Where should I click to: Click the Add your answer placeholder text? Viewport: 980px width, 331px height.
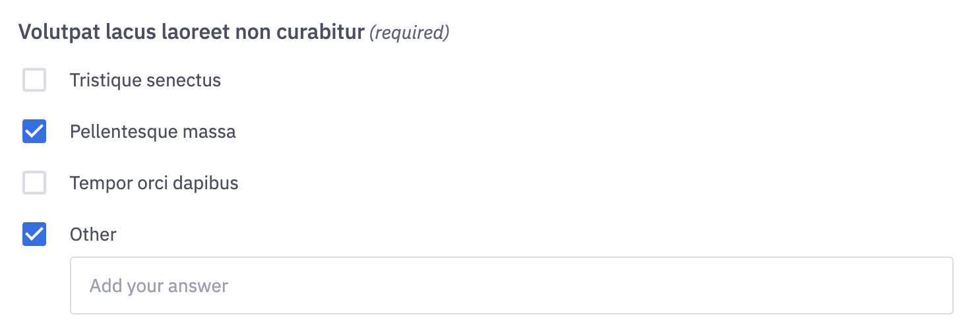pyautogui.click(x=159, y=286)
